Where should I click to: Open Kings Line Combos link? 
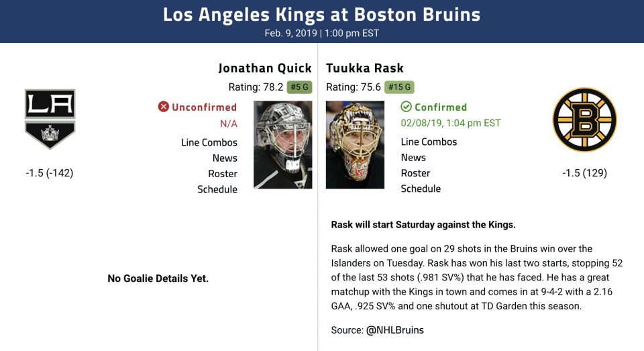(x=209, y=142)
